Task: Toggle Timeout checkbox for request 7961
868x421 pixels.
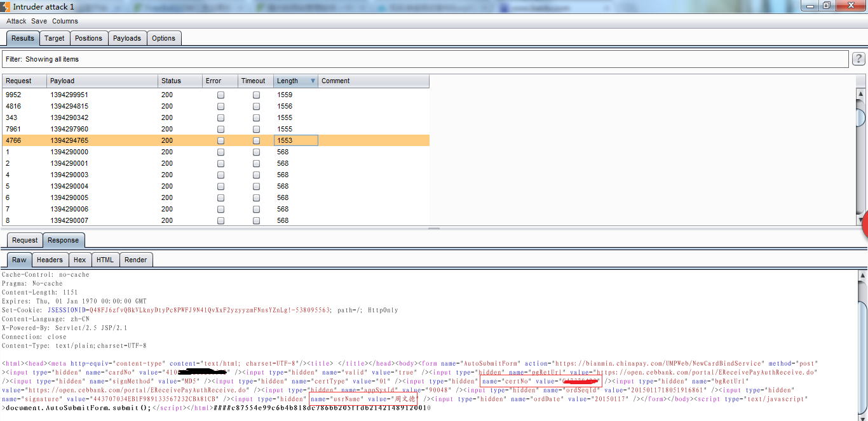Action: 256,130
